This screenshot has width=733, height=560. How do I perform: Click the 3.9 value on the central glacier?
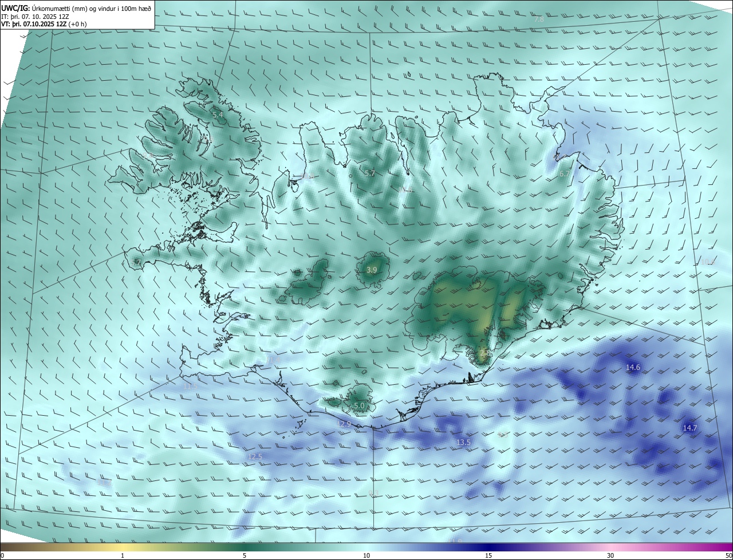pyautogui.click(x=372, y=270)
